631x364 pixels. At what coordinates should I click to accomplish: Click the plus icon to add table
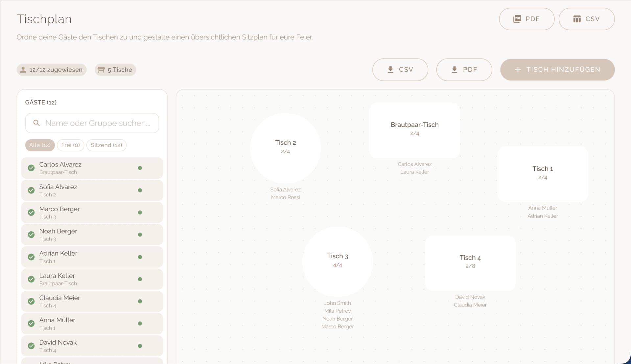(518, 70)
